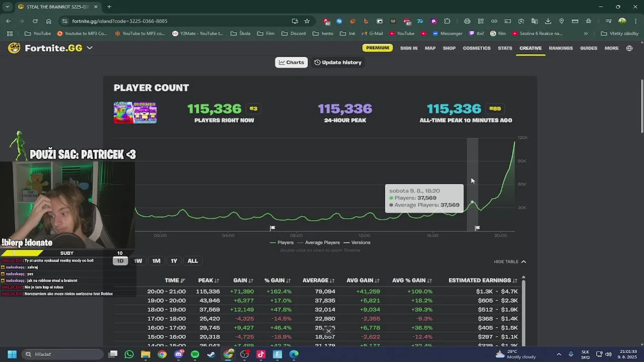
Task: Toggle the Players series in chart legend
Action: [282, 242]
